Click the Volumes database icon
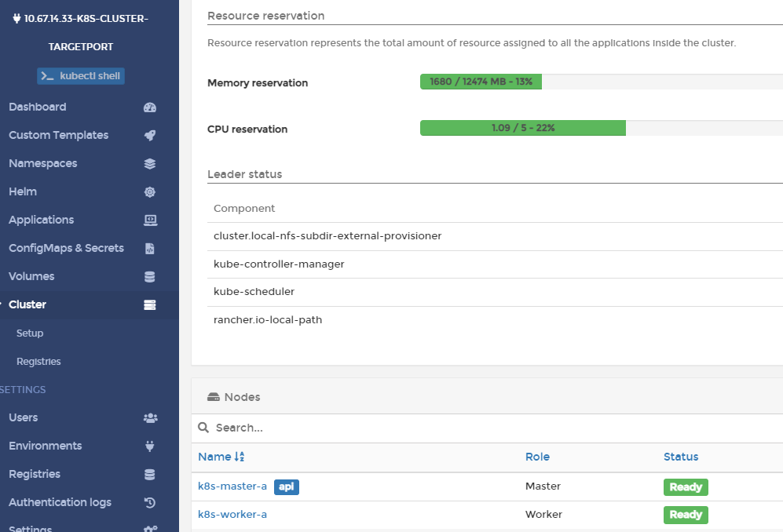The height and width of the screenshot is (532, 783). click(x=150, y=277)
